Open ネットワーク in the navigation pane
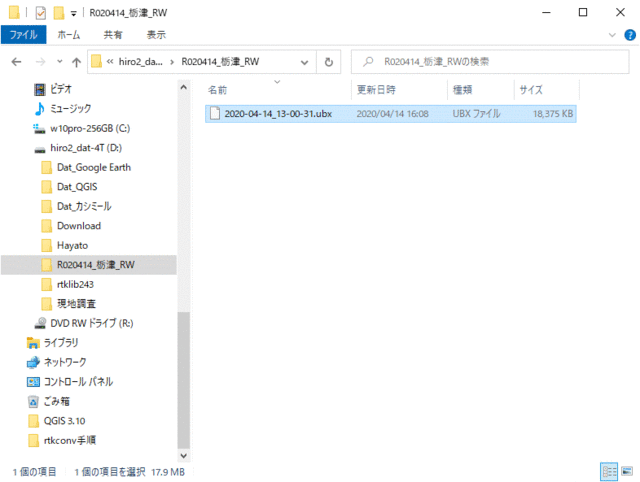 click(x=65, y=362)
